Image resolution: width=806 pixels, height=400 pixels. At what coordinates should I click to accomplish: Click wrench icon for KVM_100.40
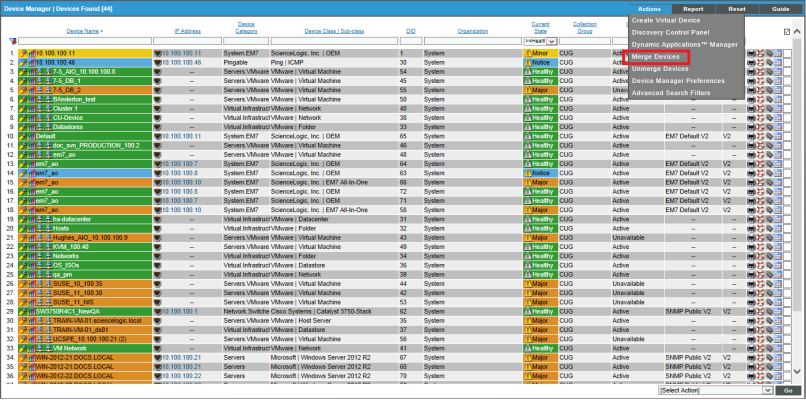[x=24, y=247]
